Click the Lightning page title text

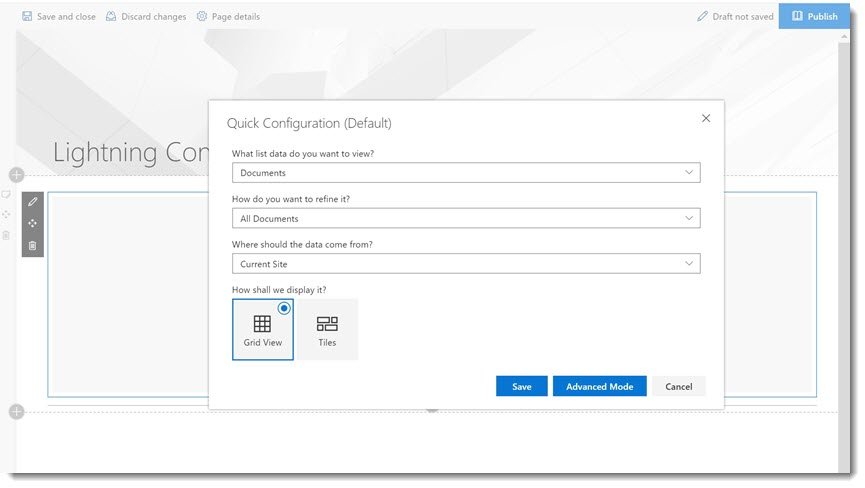[131, 152]
